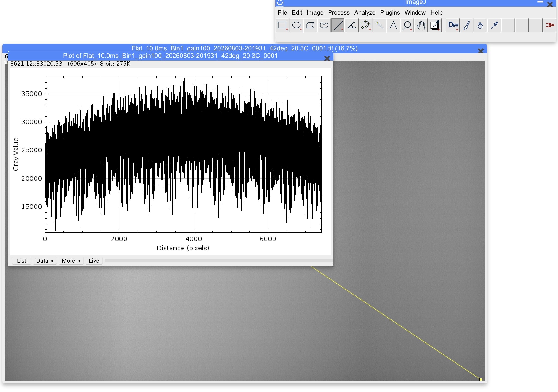Screen dimensions: 558x392
Task: Close the Plot of Flat window
Action: [x=327, y=58]
